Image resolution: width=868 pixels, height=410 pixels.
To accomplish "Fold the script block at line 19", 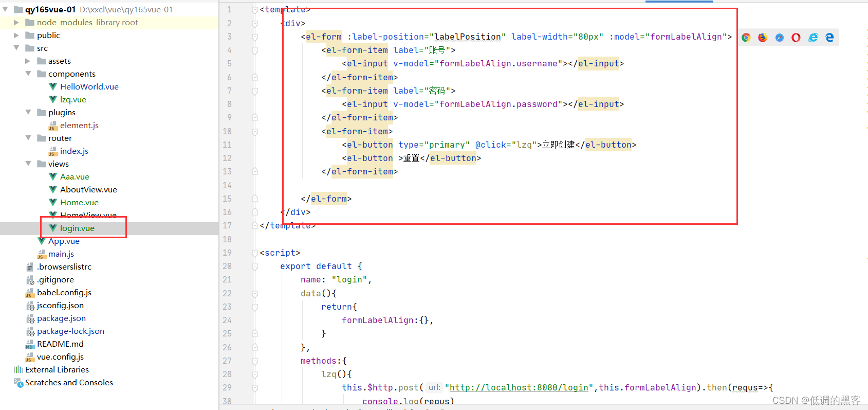I will pos(255,253).
